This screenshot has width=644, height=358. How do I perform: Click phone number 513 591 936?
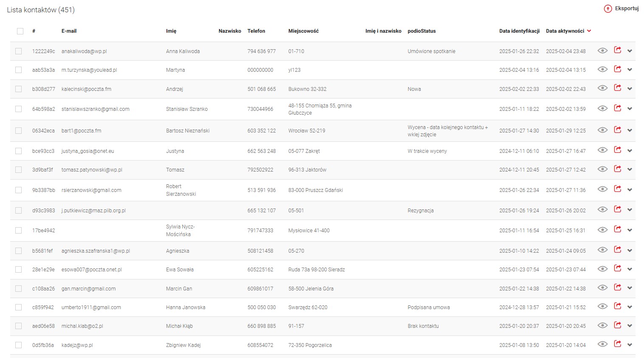262,190
